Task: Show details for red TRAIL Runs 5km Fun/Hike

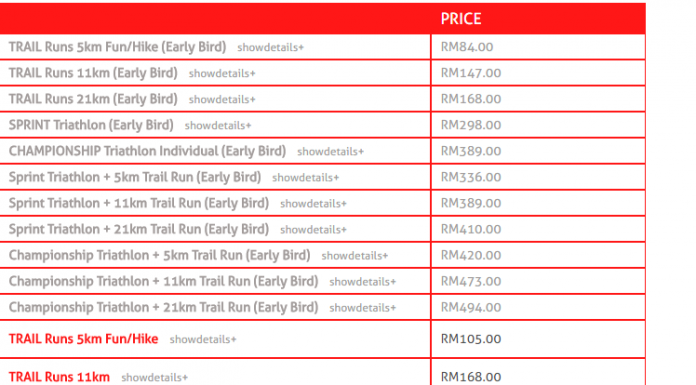Action: (x=203, y=339)
